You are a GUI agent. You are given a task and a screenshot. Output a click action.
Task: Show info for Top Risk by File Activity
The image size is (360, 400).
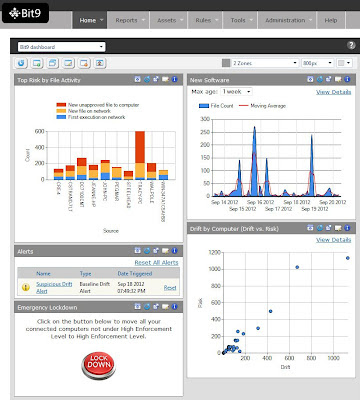coord(175,79)
